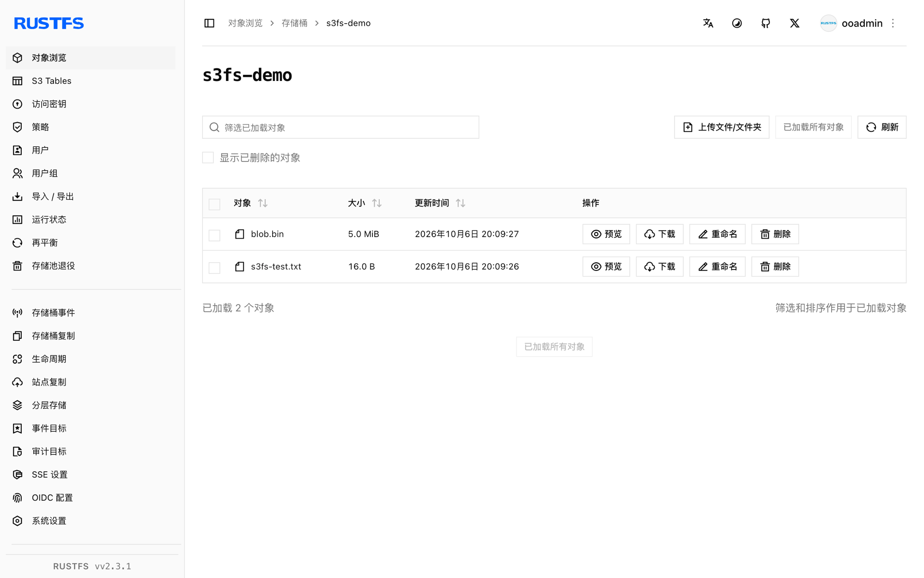Click the RUSTFS logo

coord(49,23)
